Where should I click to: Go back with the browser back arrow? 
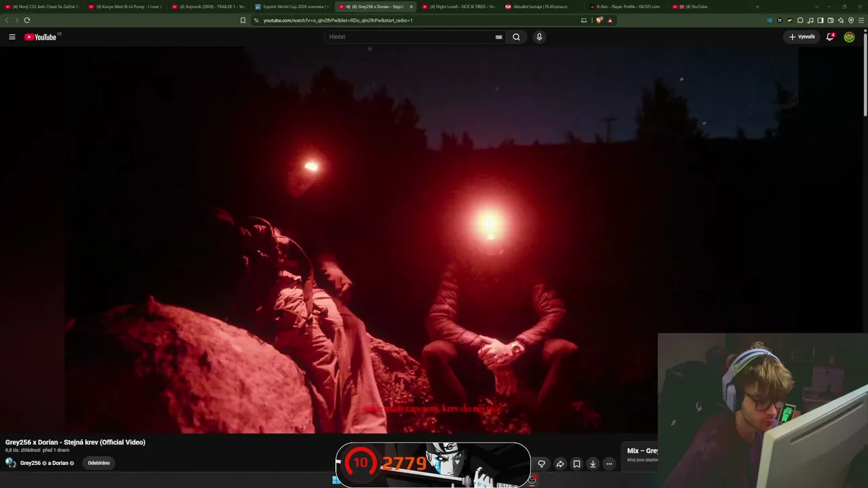[x=7, y=20]
